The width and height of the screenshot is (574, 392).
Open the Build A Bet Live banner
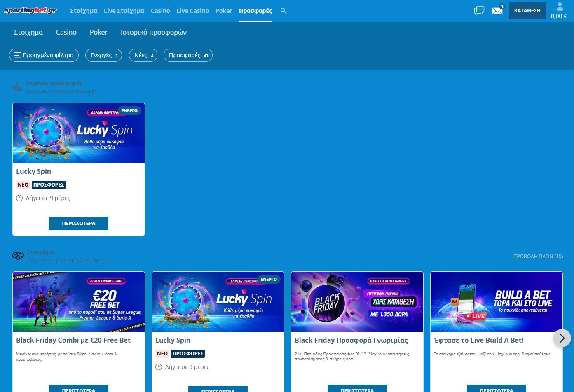point(496,301)
